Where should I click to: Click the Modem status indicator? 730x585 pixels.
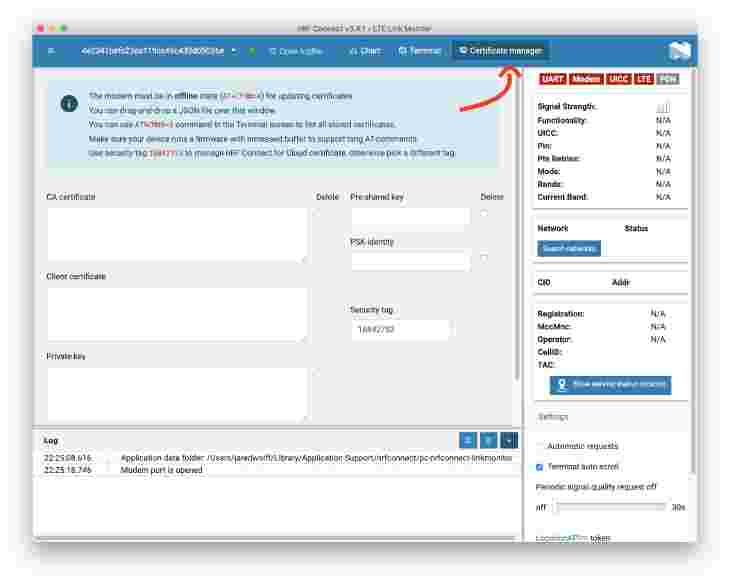[x=586, y=79]
